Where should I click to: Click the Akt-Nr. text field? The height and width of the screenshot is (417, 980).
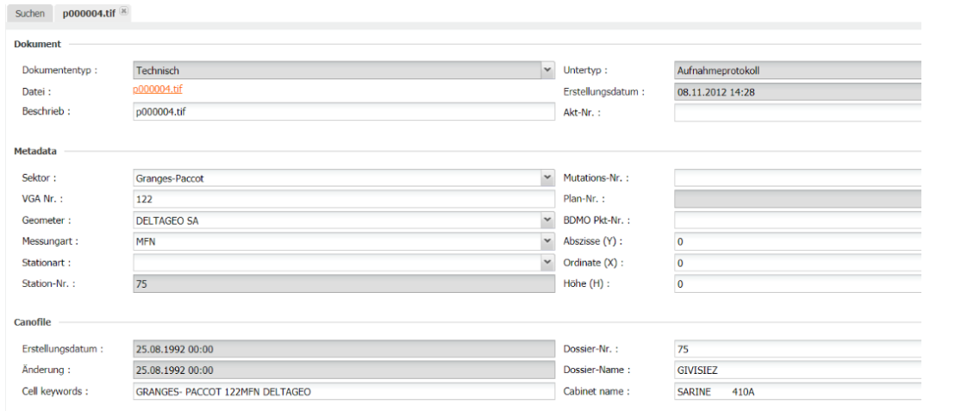point(797,112)
